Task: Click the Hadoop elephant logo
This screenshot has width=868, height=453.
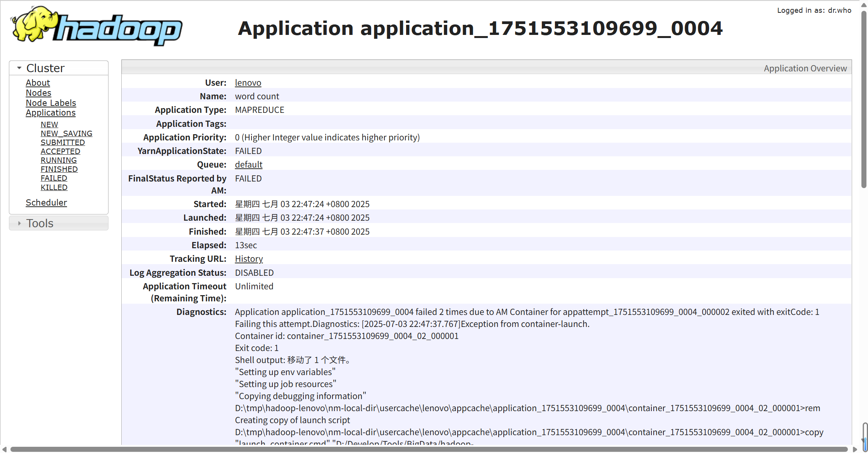Action: pos(96,26)
